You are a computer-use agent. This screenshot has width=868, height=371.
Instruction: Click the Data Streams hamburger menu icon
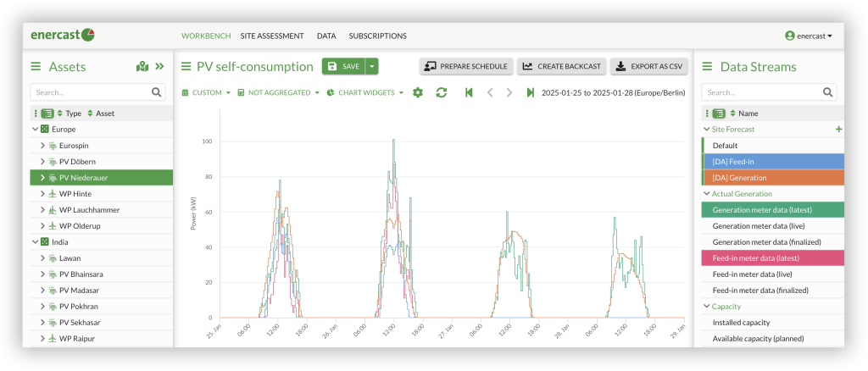coord(707,66)
